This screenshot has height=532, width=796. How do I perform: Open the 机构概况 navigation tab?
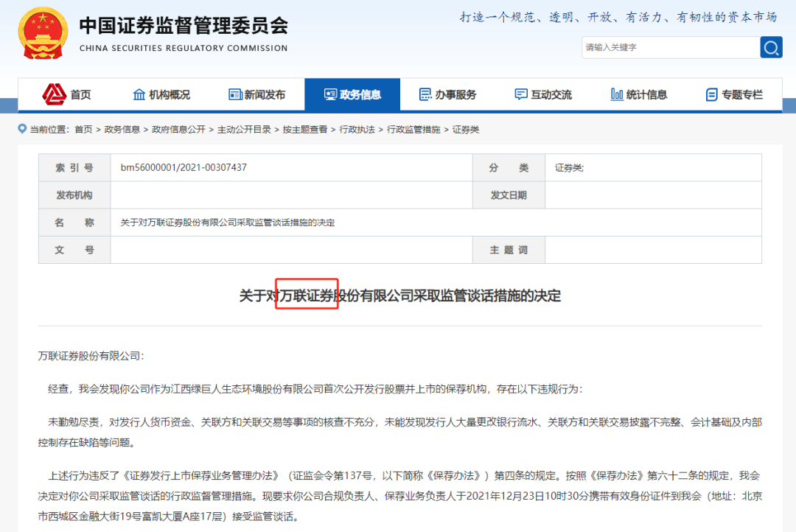pos(161,94)
